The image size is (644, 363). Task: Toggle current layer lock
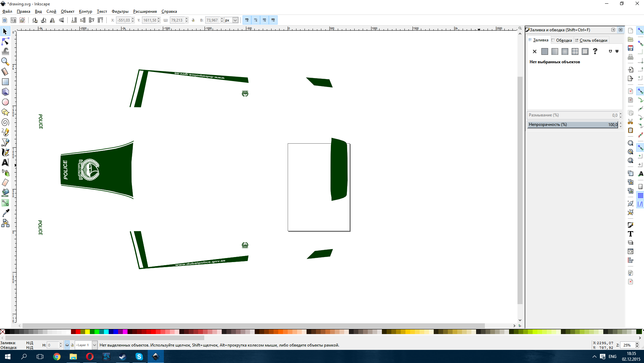(72, 345)
